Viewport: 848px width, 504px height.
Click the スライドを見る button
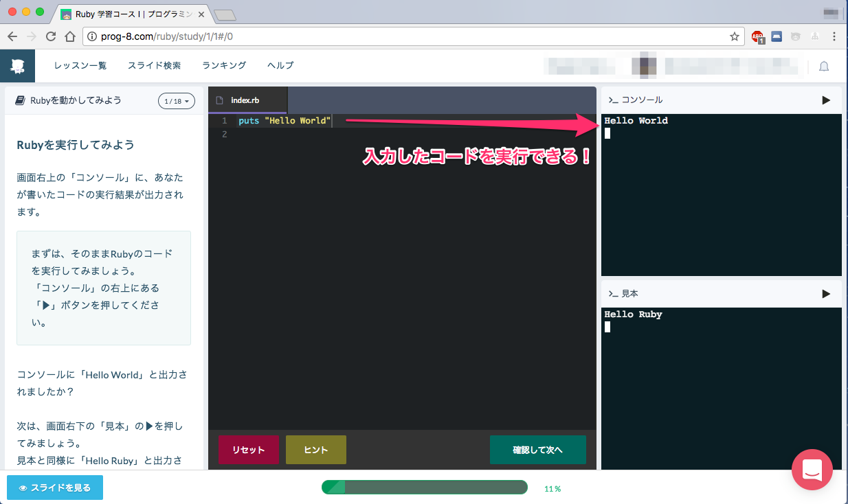click(x=55, y=488)
